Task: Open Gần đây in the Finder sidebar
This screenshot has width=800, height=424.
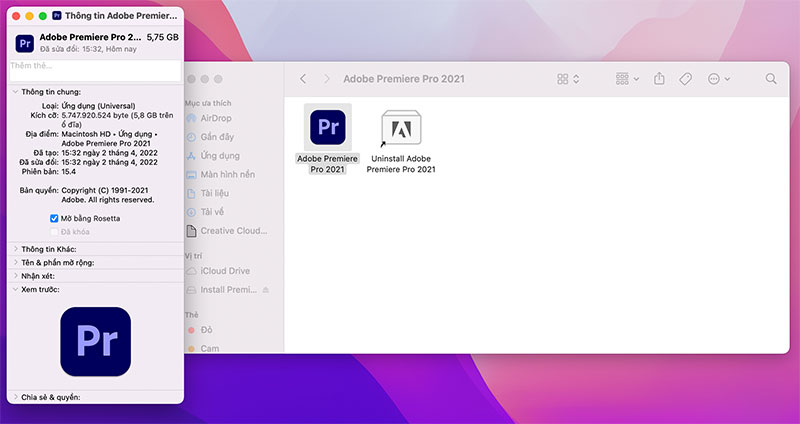Action: 217,137
